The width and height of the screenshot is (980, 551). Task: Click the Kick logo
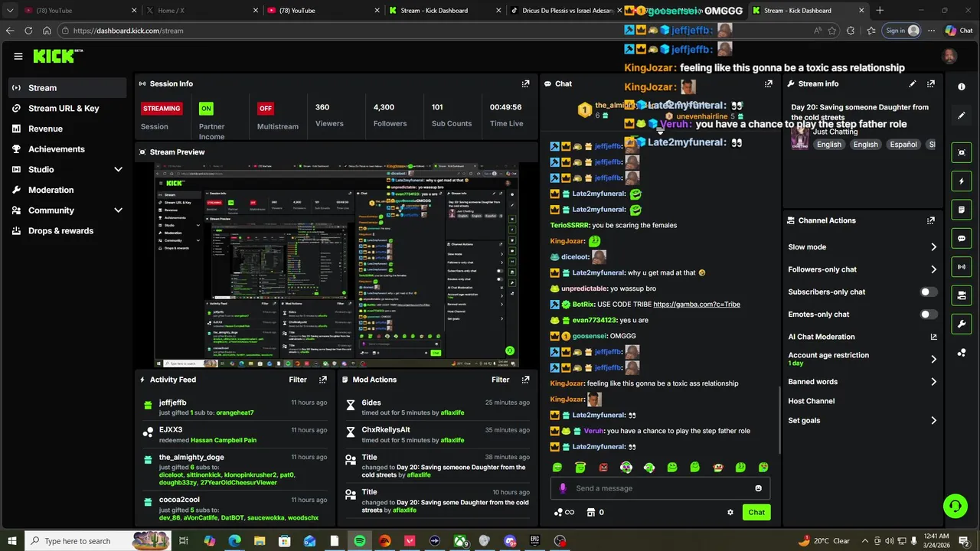57,56
